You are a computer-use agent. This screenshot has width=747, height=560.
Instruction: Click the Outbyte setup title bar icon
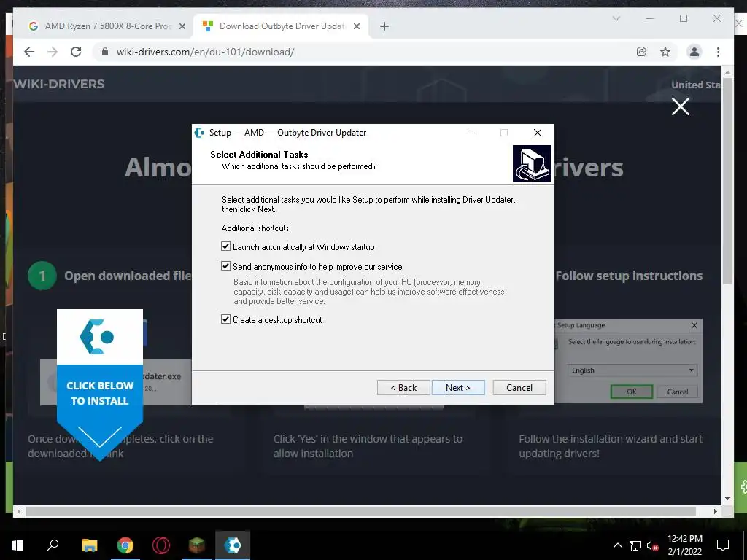click(x=200, y=133)
